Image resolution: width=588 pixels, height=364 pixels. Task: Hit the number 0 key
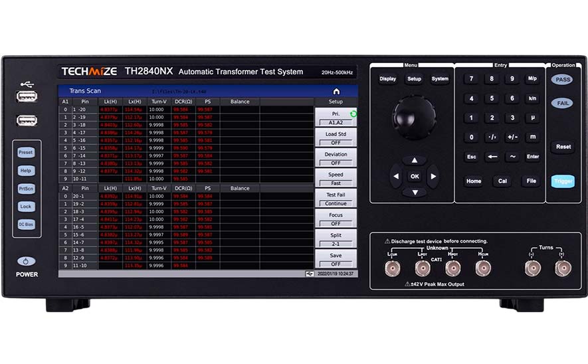[x=471, y=137]
